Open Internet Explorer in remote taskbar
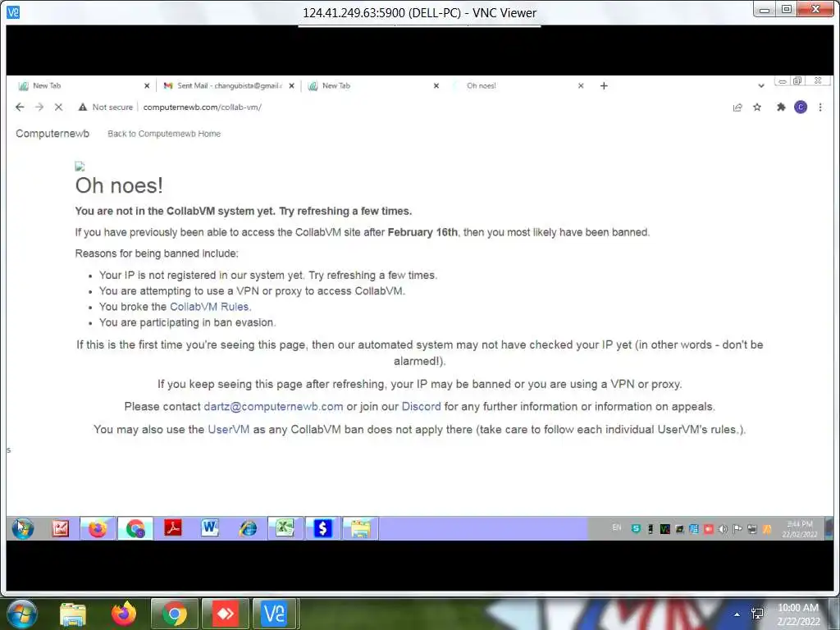The height and width of the screenshot is (630, 840). (248, 529)
